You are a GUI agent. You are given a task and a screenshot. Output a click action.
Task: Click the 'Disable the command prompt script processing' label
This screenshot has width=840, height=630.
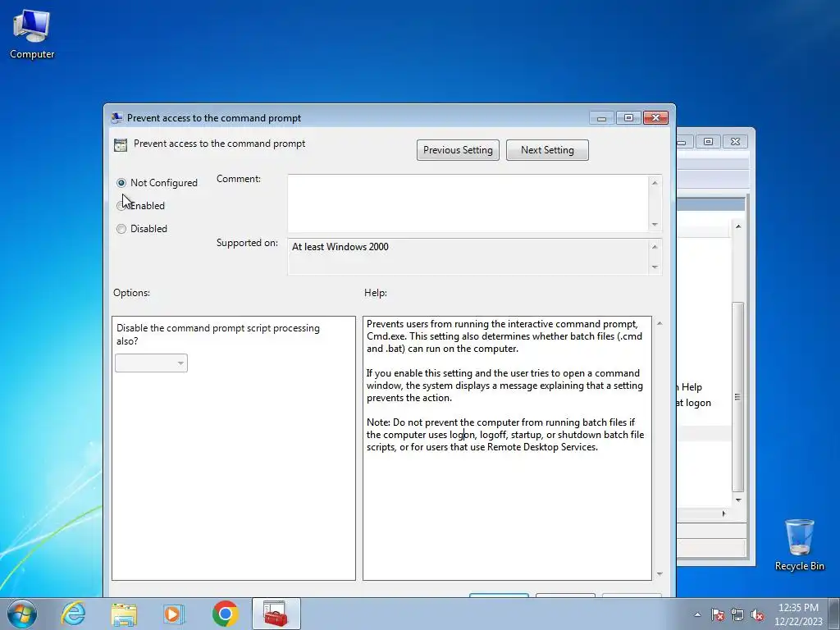click(218, 335)
